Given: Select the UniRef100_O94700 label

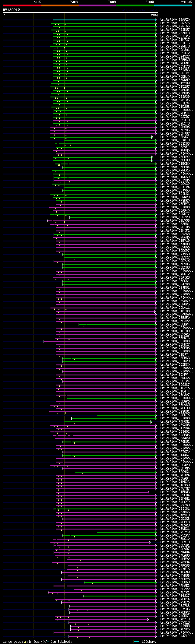Looking at the screenshot, I should (x=175, y=284).
